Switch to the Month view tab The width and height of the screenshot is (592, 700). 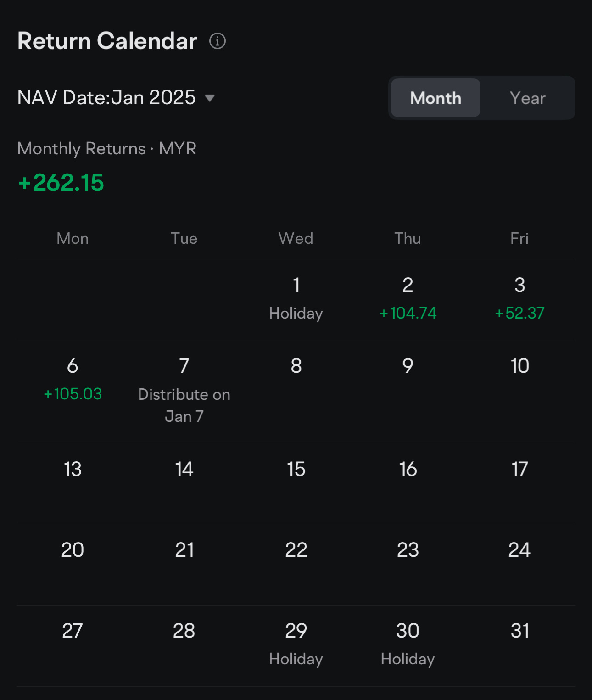point(436,98)
